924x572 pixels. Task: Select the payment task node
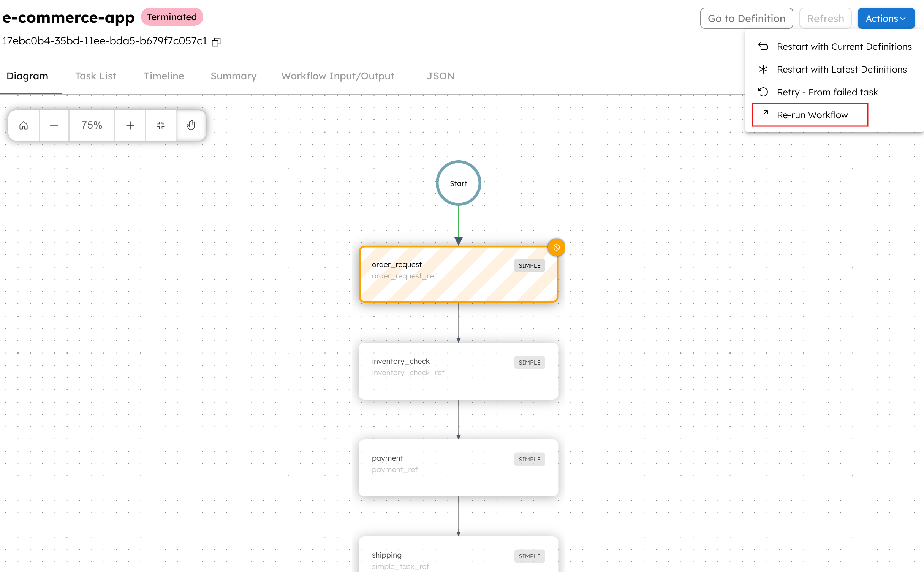[x=459, y=468]
